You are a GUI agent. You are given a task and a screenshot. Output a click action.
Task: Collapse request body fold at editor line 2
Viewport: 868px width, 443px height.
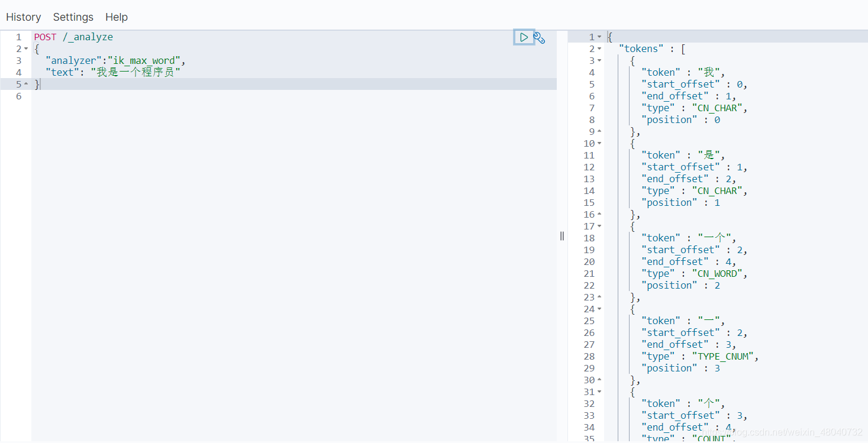click(x=26, y=48)
